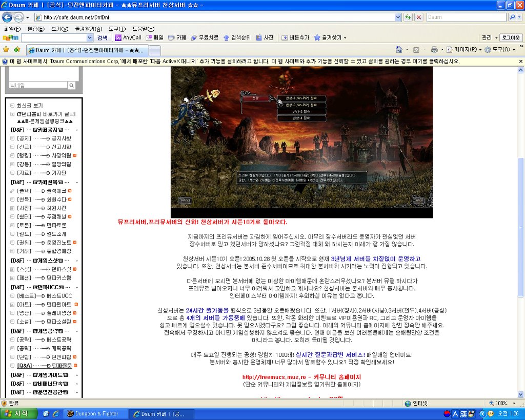525x420 pixels.
Task: Click the RSS feeds icon
Action: coord(416,50)
